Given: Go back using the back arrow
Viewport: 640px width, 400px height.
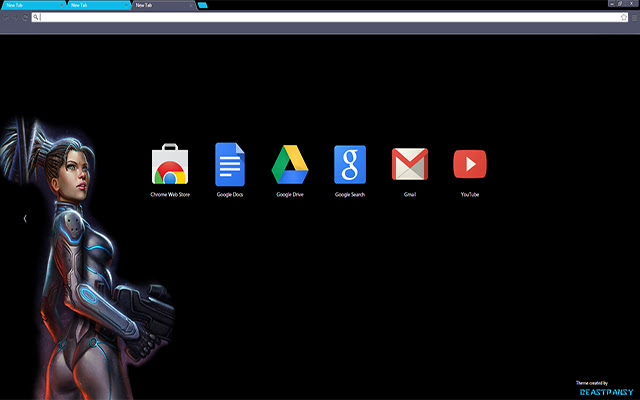Looking at the screenshot, I should pyautogui.click(x=5, y=17).
